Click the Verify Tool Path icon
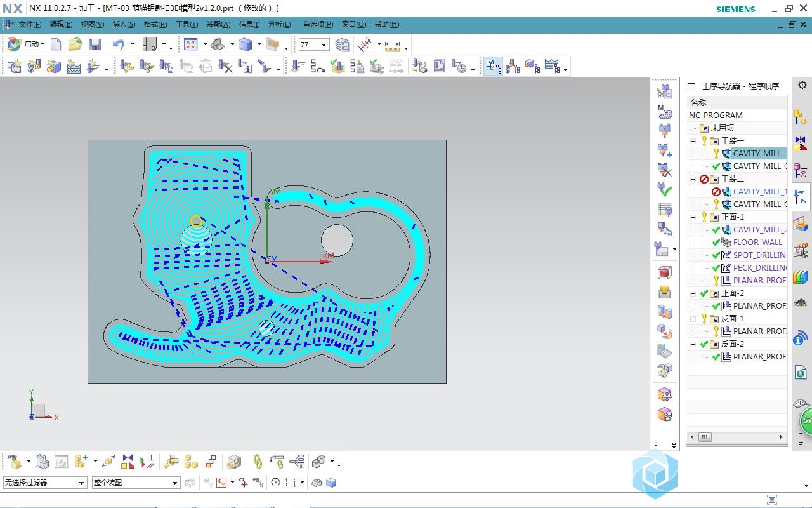 coord(337,66)
